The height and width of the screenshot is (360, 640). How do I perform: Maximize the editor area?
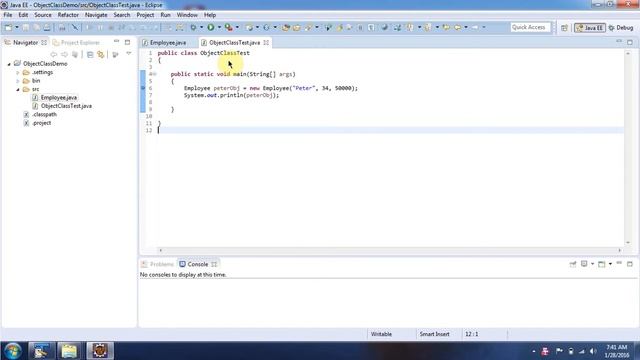coord(630,42)
